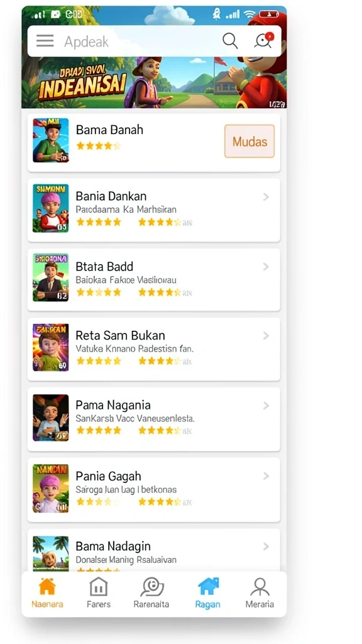Open the hamburger menu icon

(x=45, y=41)
